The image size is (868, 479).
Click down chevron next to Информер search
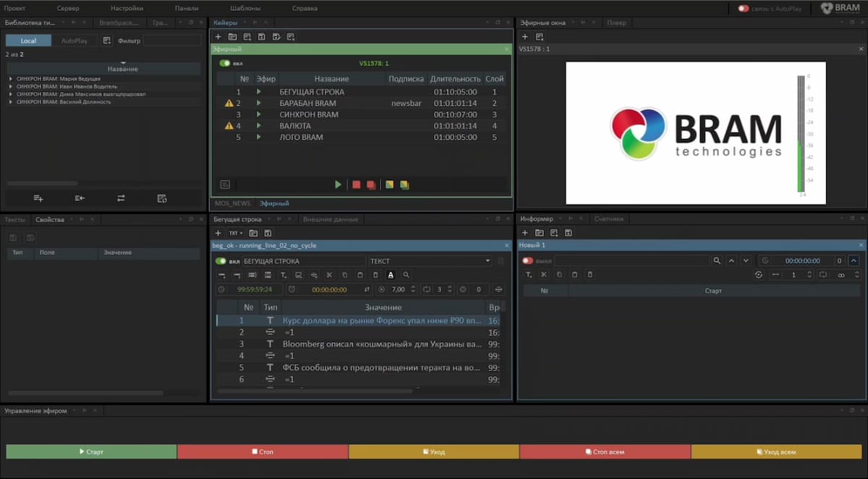(x=746, y=260)
